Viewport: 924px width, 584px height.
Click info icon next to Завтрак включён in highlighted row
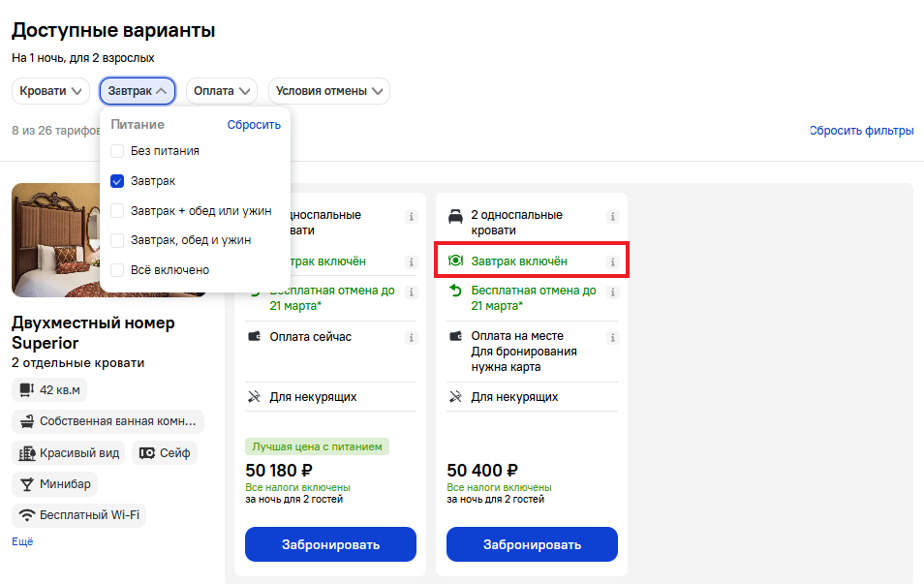pos(612,261)
